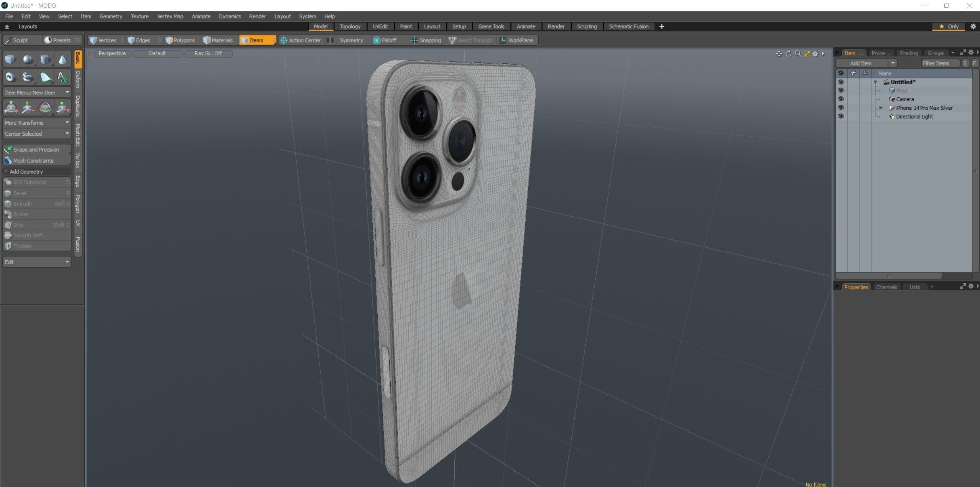Toggle the WorkPlane
Viewport: 980px width, 487px height.
[x=517, y=40]
